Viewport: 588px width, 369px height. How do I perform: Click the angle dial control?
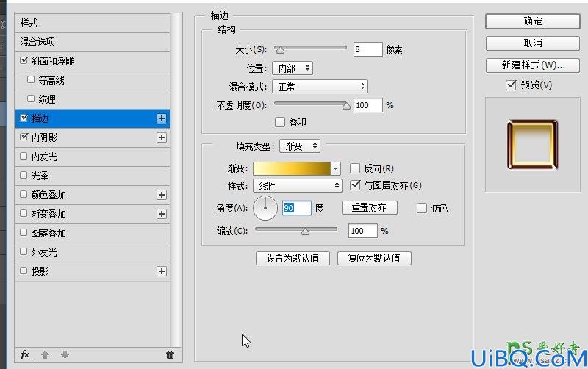click(265, 208)
